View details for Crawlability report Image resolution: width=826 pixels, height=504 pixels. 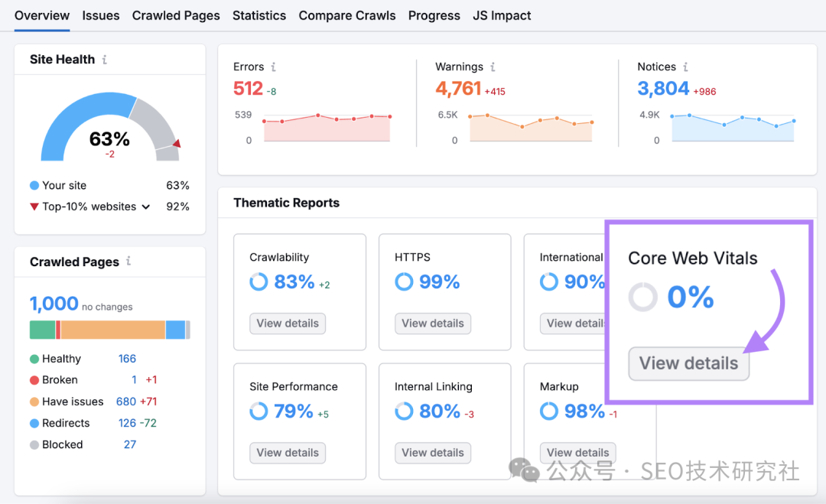pyautogui.click(x=288, y=324)
